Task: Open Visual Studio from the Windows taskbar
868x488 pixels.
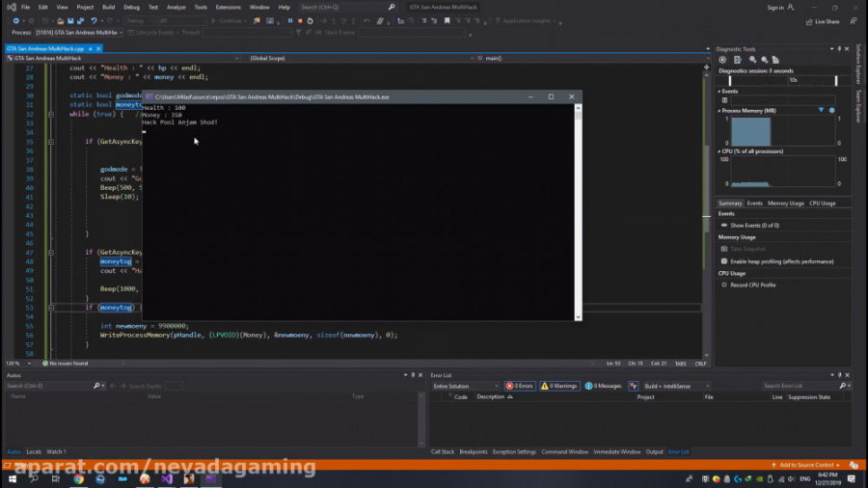Action: click(167, 479)
